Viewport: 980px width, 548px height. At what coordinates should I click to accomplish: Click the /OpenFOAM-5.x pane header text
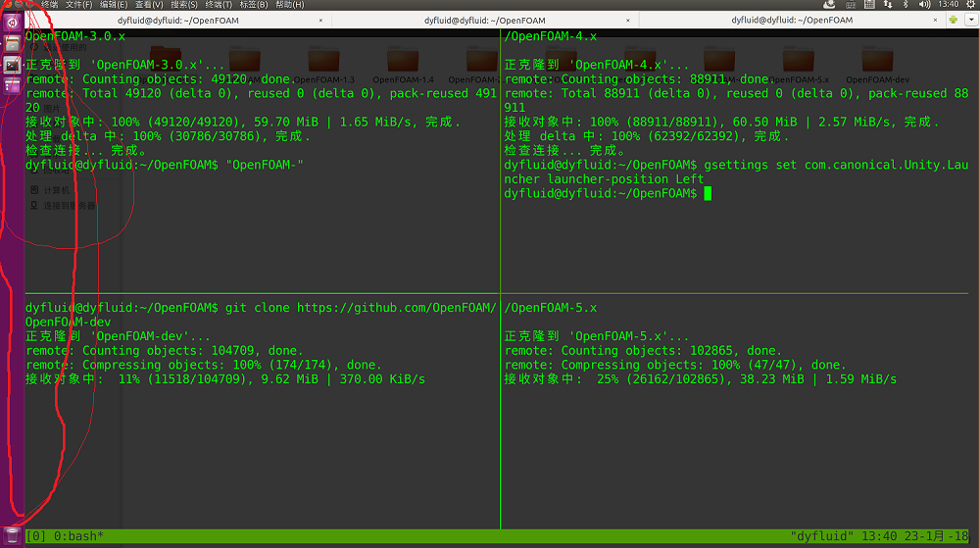[x=551, y=308]
